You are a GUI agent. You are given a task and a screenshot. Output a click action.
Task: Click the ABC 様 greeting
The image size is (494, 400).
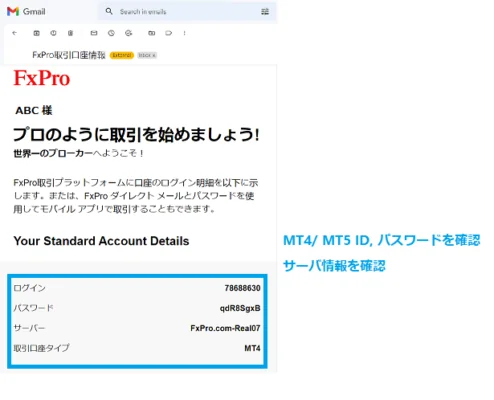coord(34,110)
